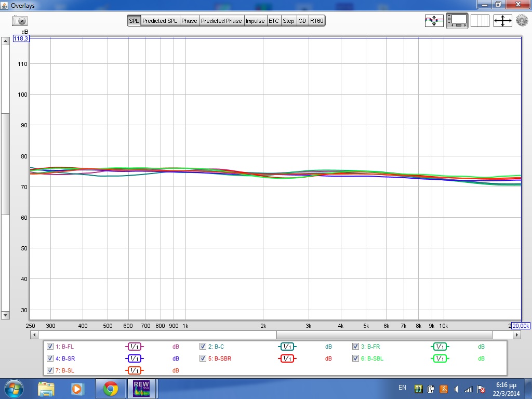The width and height of the screenshot is (532, 399).
Task: Click the horizontal scrollbar thumb
Action: click(391, 335)
